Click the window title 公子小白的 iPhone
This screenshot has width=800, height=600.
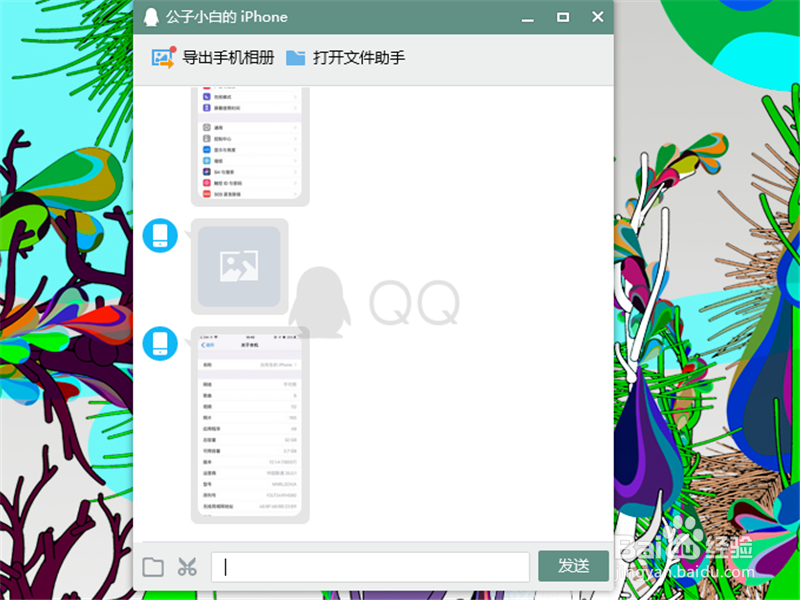[x=227, y=17]
